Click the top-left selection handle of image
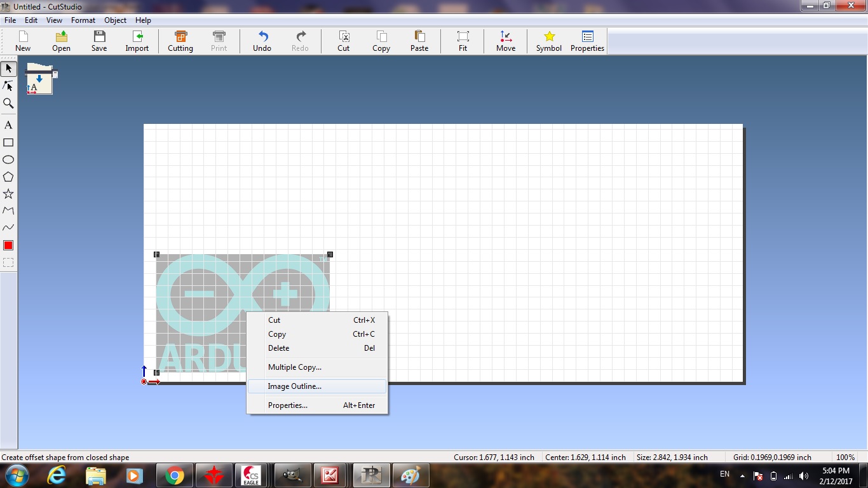The height and width of the screenshot is (488, 868). pos(156,254)
